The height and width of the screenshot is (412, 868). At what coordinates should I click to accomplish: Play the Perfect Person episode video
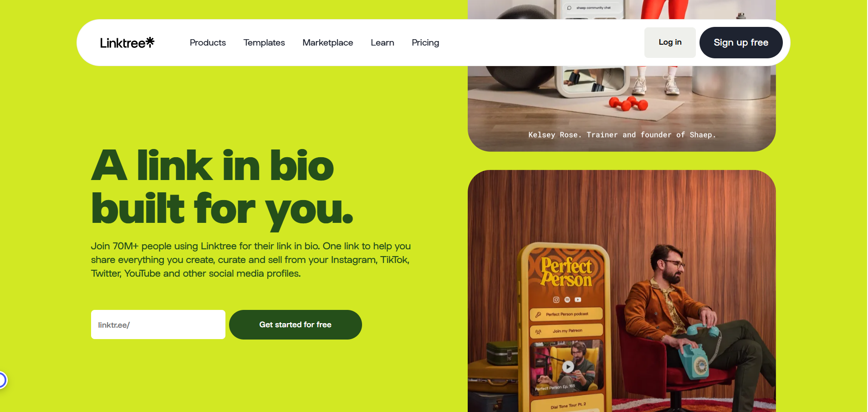[x=568, y=366]
